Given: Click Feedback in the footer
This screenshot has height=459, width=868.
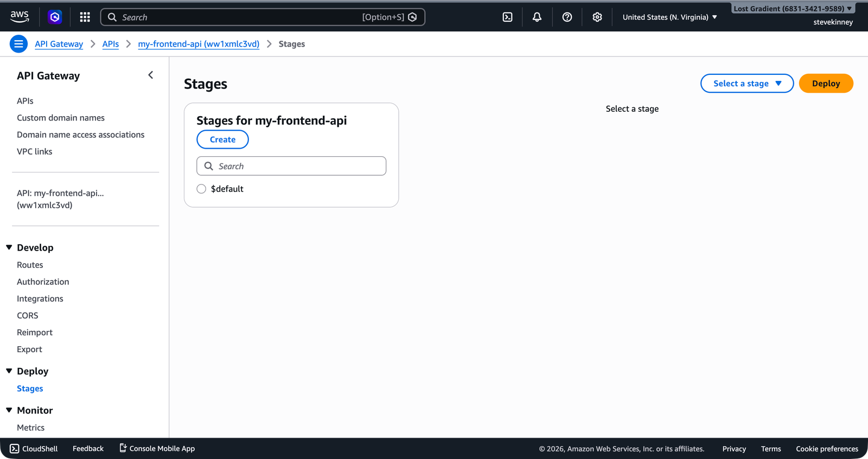Looking at the screenshot, I should (x=88, y=449).
